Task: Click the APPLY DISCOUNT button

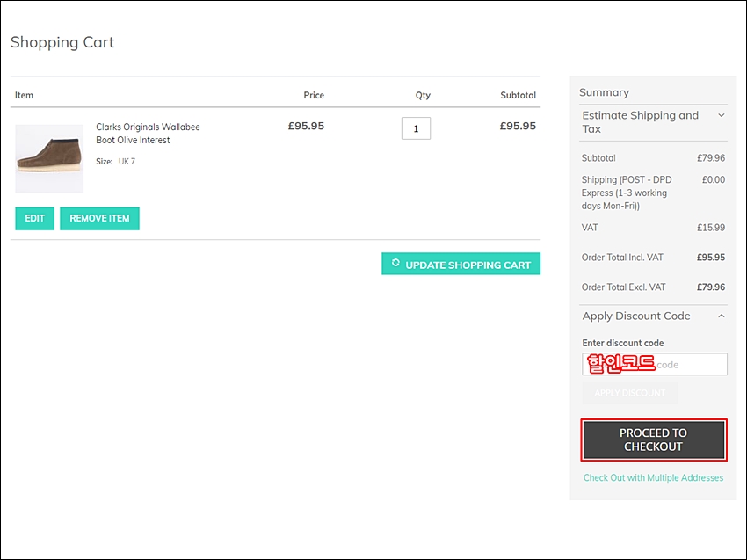Action: [x=629, y=393]
